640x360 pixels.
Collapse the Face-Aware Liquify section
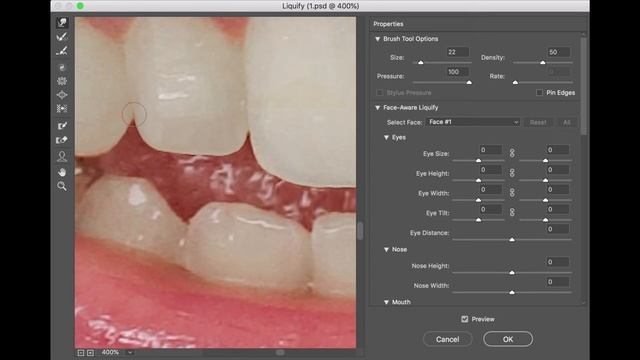378,107
